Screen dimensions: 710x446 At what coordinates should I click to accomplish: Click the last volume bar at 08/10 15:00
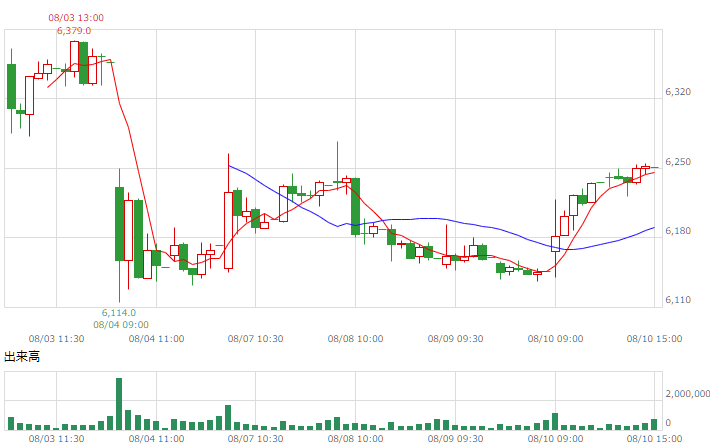tap(654, 424)
